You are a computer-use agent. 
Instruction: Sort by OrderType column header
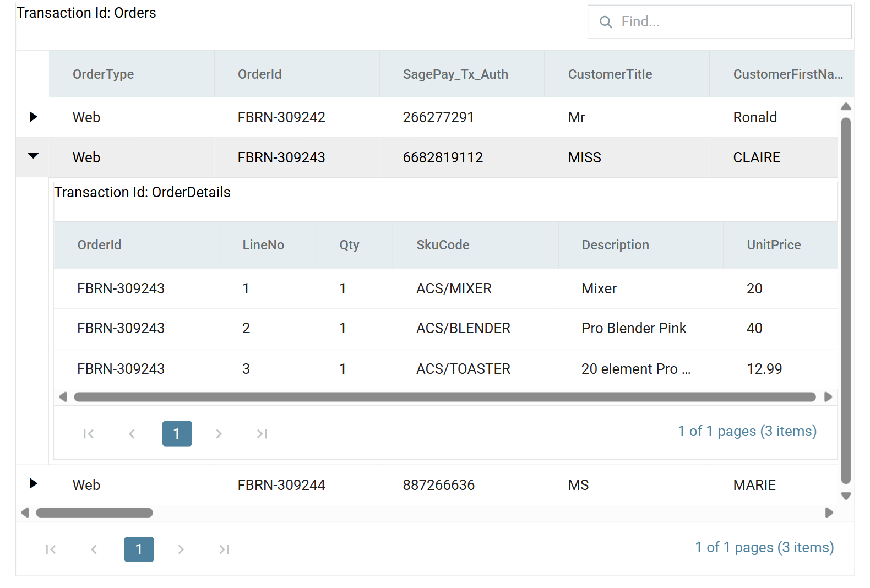click(x=132, y=74)
